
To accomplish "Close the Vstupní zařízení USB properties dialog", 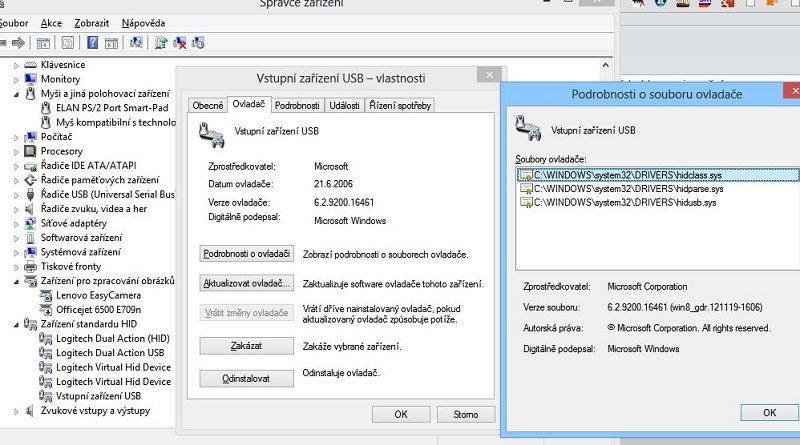I will click(x=489, y=75).
